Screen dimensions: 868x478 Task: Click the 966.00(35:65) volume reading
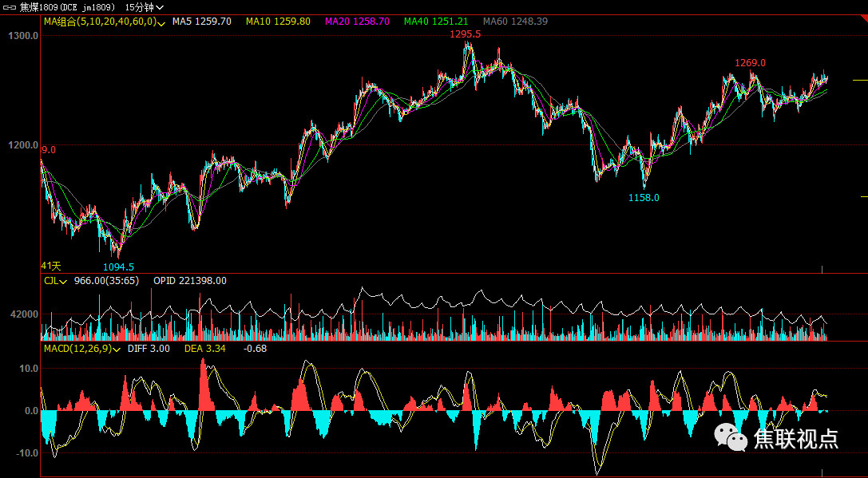tap(106, 281)
